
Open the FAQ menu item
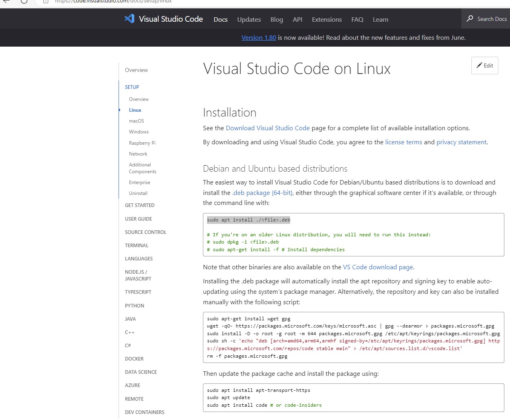[x=357, y=19]
